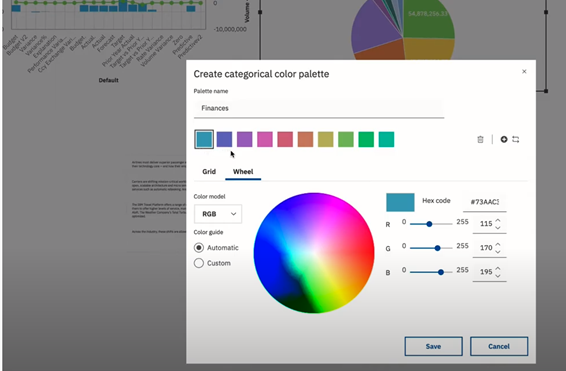This screenshot has height=371, width=566.
Task: Click the Palette name field showing Finances
Action: click(x=319, y=108)
